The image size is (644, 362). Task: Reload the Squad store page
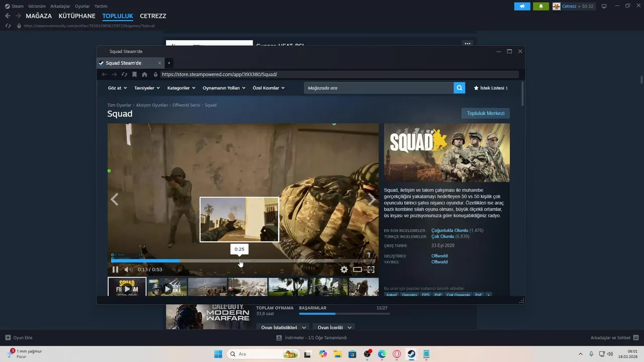124,74
